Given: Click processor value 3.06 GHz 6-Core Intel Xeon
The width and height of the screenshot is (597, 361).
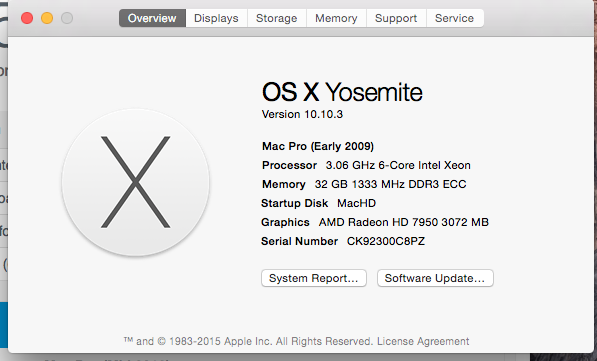Looking at the screenshot, I should [398, 165].
